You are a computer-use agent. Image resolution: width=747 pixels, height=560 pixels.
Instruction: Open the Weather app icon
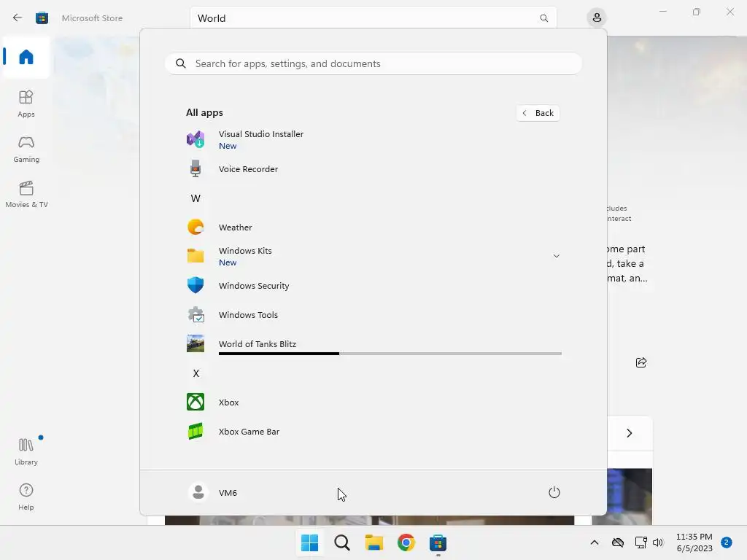coord(196,227)
